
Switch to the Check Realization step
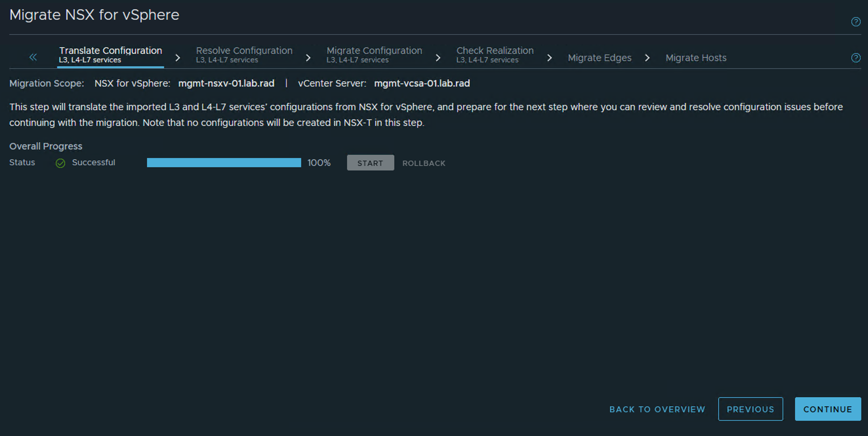(x=495, y=55)
